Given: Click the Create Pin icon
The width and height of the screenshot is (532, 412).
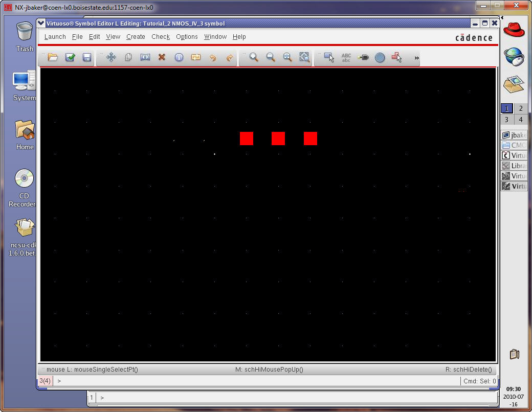Looking at the screenshot, I should (x=363, y=57).
